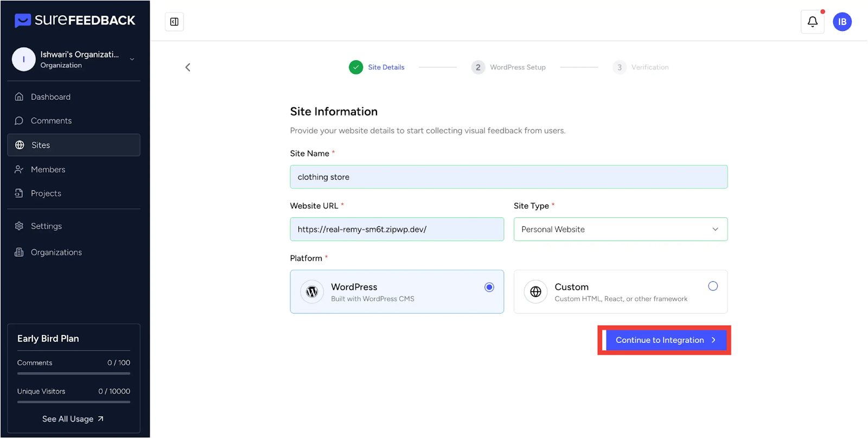Screen dimensions: 868x438
Task: Select the Custom platform radio button
Action: pyautogui.click(x=712, y=286)
